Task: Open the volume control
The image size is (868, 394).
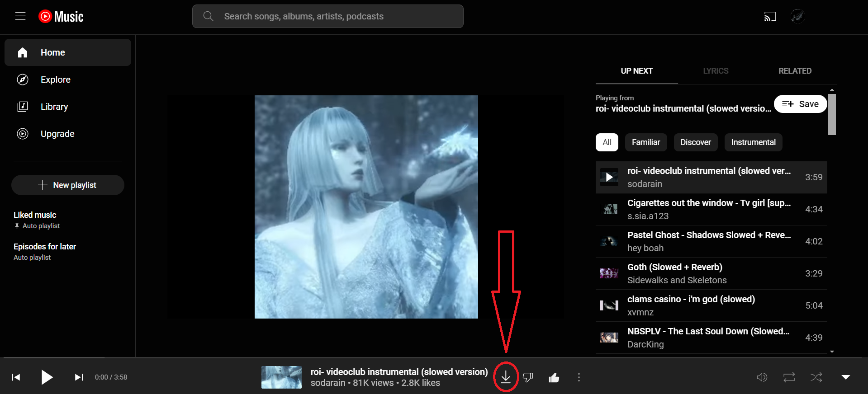Action: tap(762, 377)
